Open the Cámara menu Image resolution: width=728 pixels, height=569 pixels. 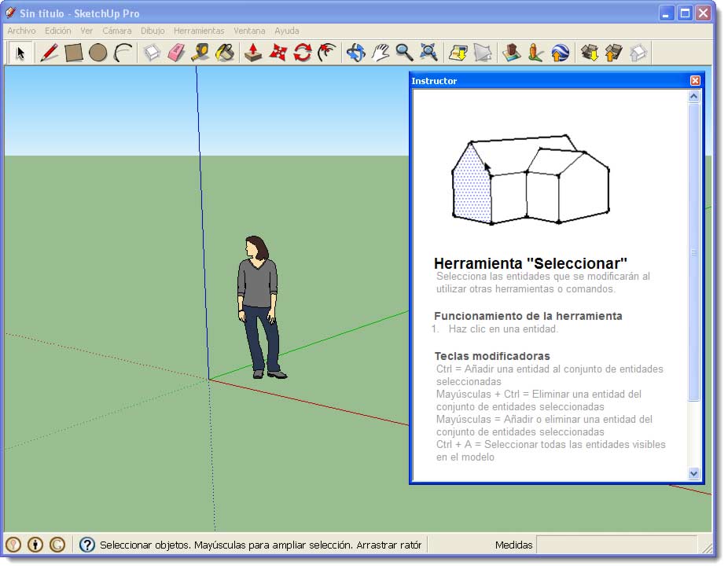coord(117,31)
